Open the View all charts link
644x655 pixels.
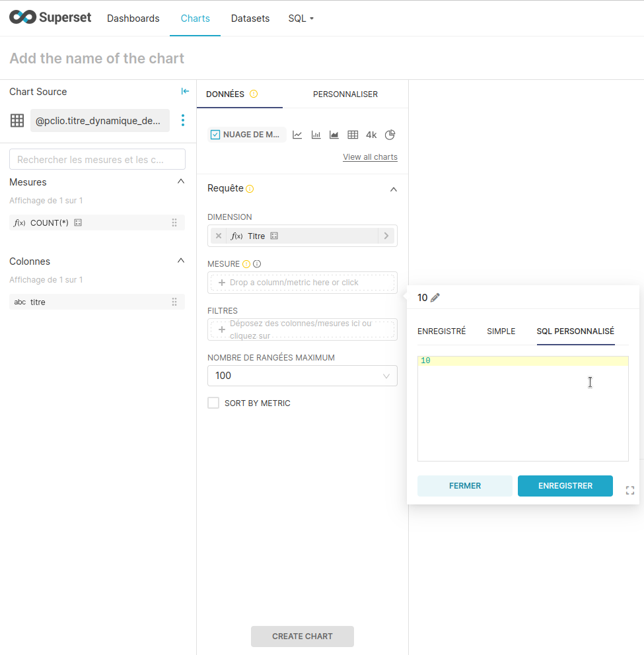click(x=370, y=157)
